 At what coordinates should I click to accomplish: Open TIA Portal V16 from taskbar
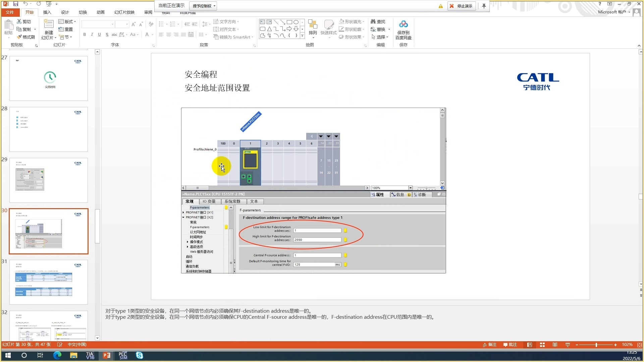(90, 355)
